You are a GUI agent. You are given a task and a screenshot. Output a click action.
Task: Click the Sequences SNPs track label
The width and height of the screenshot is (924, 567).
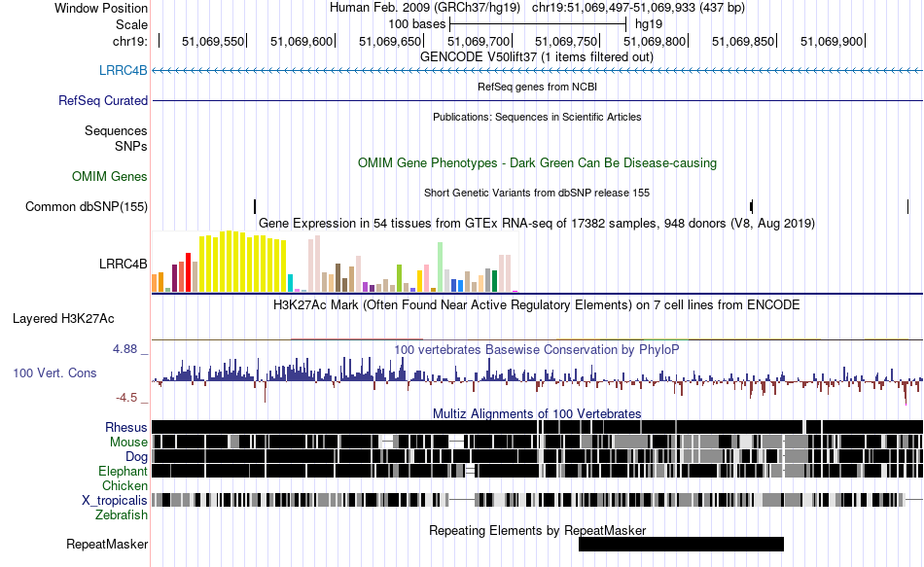[116, 138]
